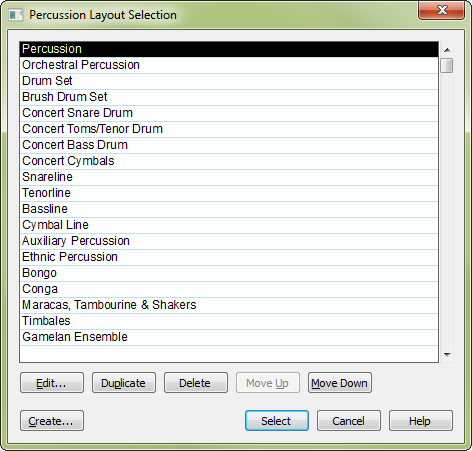
Task: Select Gamelan Ensemble layout
Action: click(x=229, y=337)
